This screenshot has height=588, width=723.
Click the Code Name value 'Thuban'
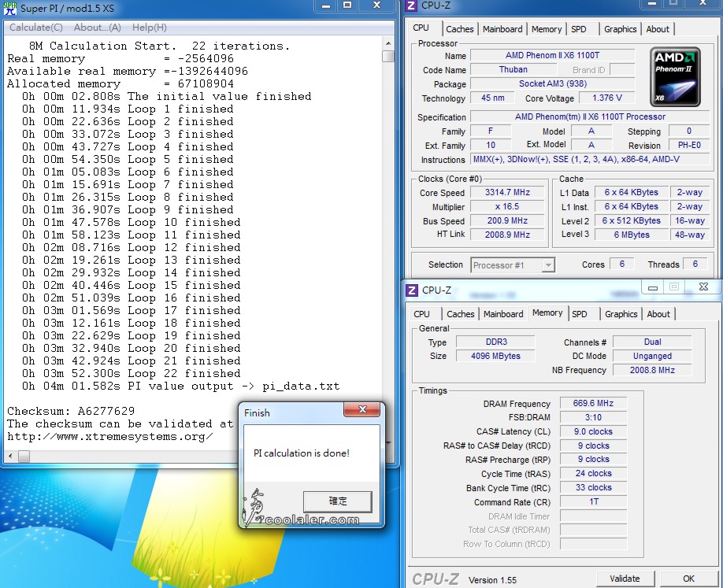click(x=514, y=69)
